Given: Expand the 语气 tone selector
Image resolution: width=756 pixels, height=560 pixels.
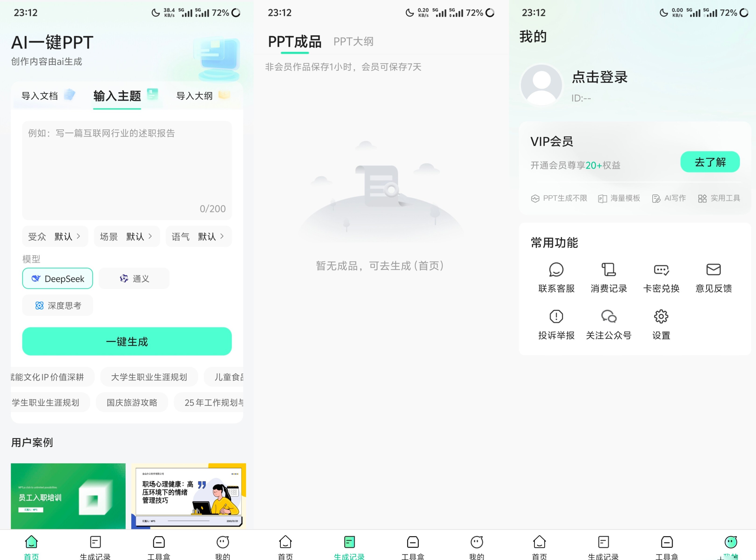Looking at the screenshot, I should (198, 237).
